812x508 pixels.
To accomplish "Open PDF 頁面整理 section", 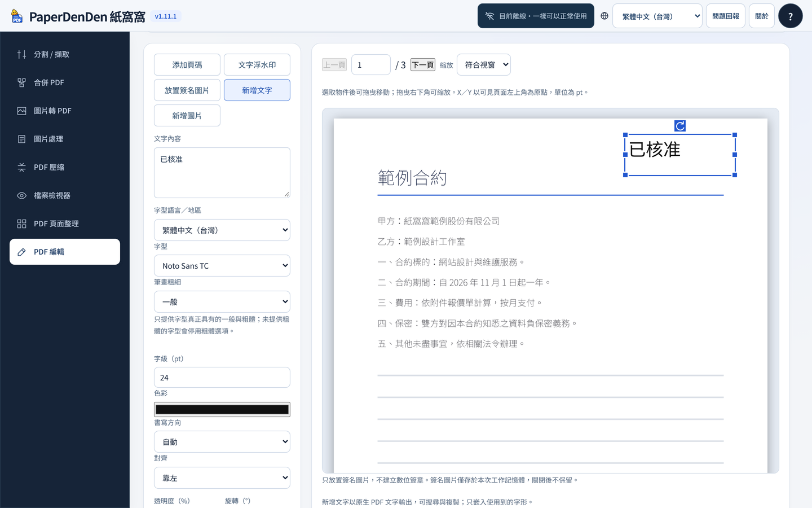I will (x=65, y=224).
